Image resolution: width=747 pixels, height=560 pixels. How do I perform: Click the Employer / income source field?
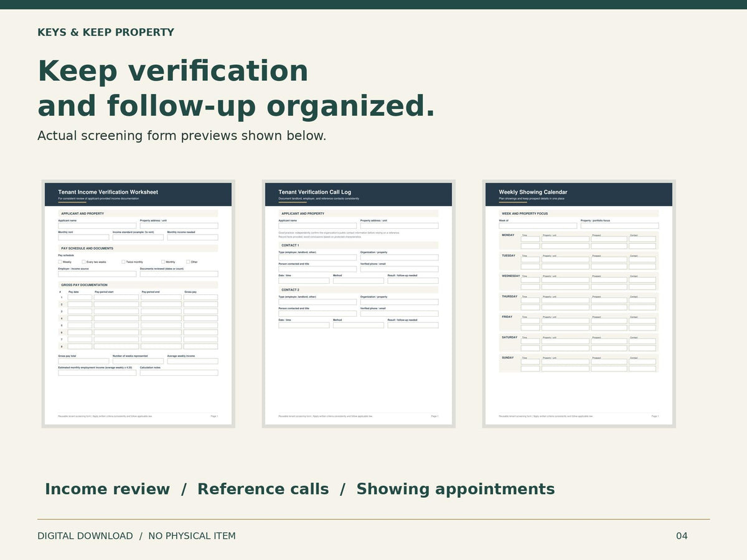tap(97, 274)
